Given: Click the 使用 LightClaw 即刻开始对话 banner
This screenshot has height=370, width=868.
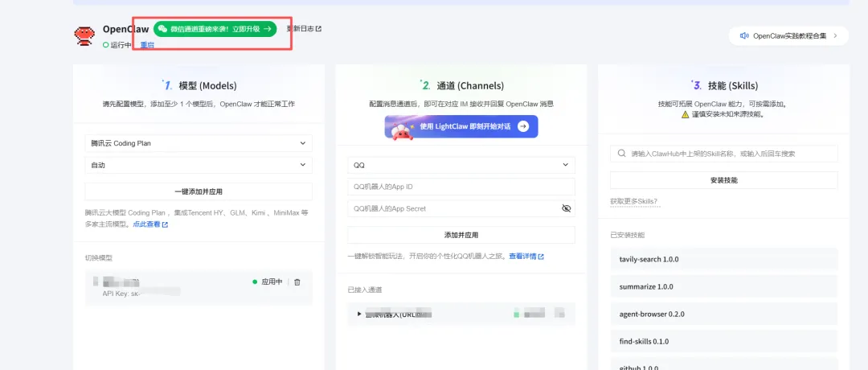Looking at the screenshot, I should [x=461, y=127].
